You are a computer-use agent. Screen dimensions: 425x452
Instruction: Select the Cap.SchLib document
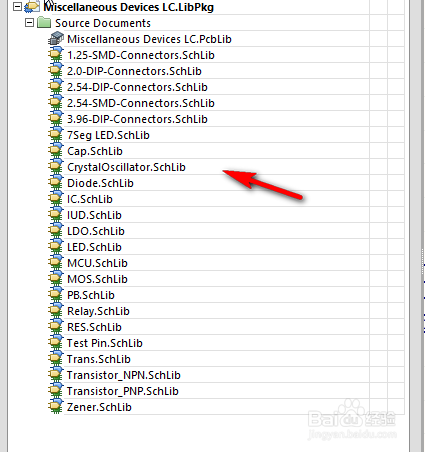pyautogui.click(x=95, y=151)
